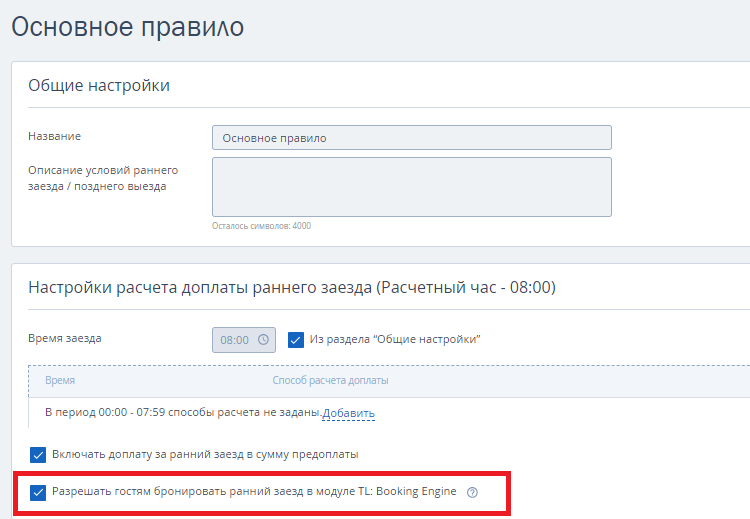Open help tooltip icon next to Booking Engine option
750x519 pixels.
[472, 492]
